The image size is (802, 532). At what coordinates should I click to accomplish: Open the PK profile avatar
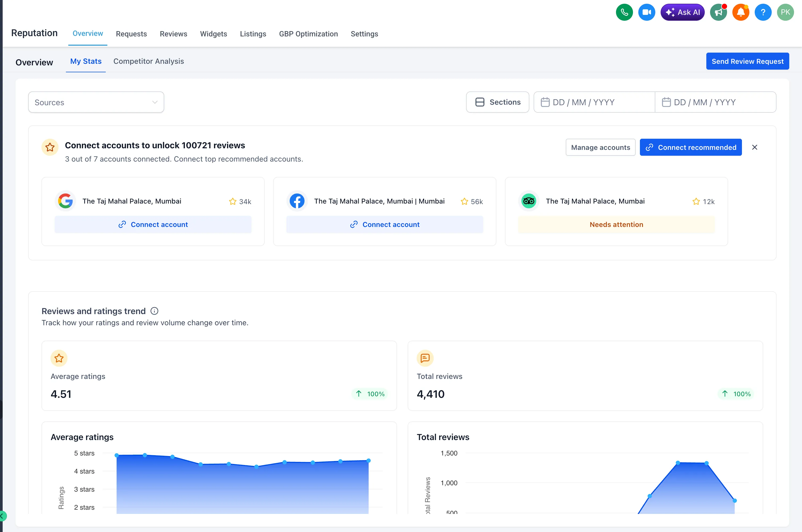coord(785,12)
